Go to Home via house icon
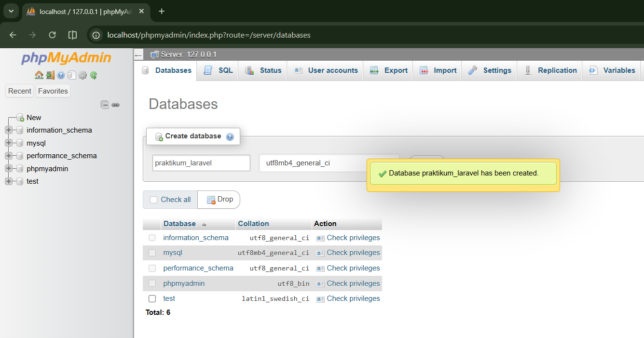Viewport: 644px width, 338px height. (x=39, y=75)
